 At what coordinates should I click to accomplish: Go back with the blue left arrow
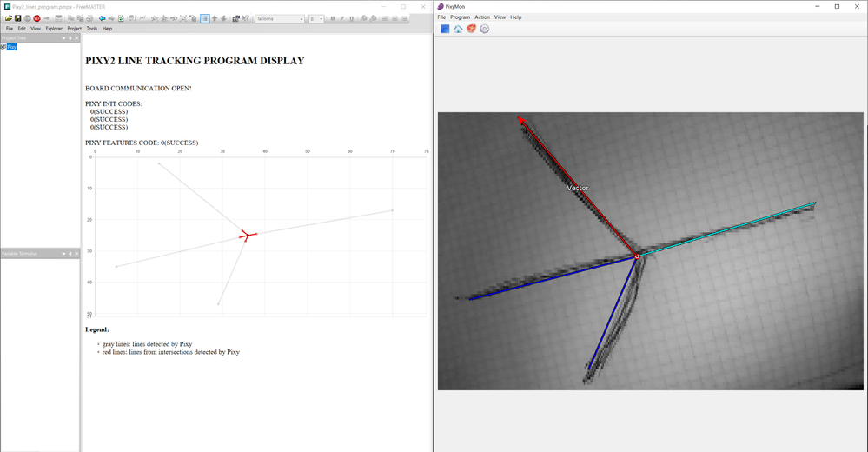102,18
